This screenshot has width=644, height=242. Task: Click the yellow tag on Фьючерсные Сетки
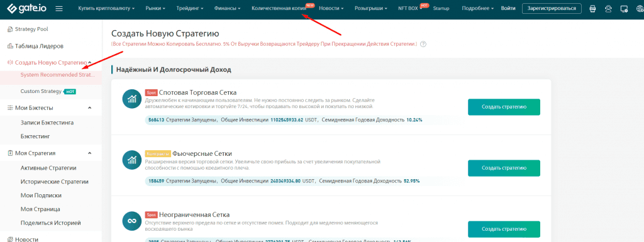pyautogui.click(x=158, y=154)
